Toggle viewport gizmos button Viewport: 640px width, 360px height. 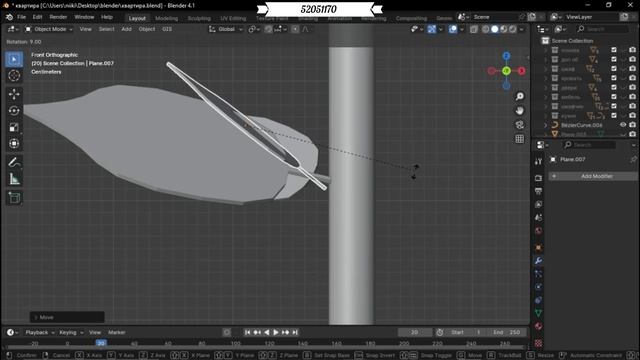[x=432, y=29]
